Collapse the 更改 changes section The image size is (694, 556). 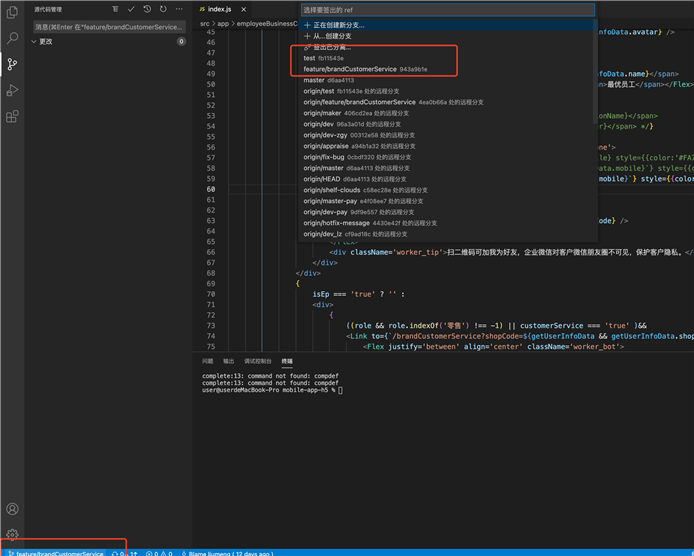coord(34,42)
